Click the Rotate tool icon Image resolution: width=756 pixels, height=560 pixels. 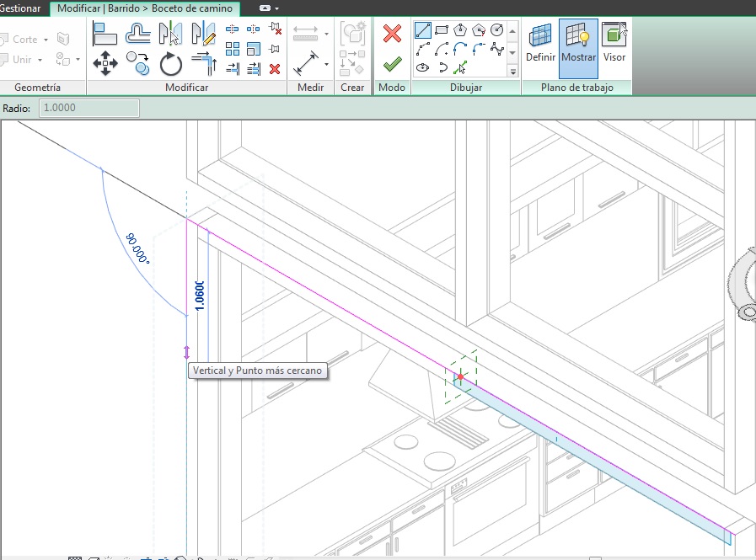point(171,62)
